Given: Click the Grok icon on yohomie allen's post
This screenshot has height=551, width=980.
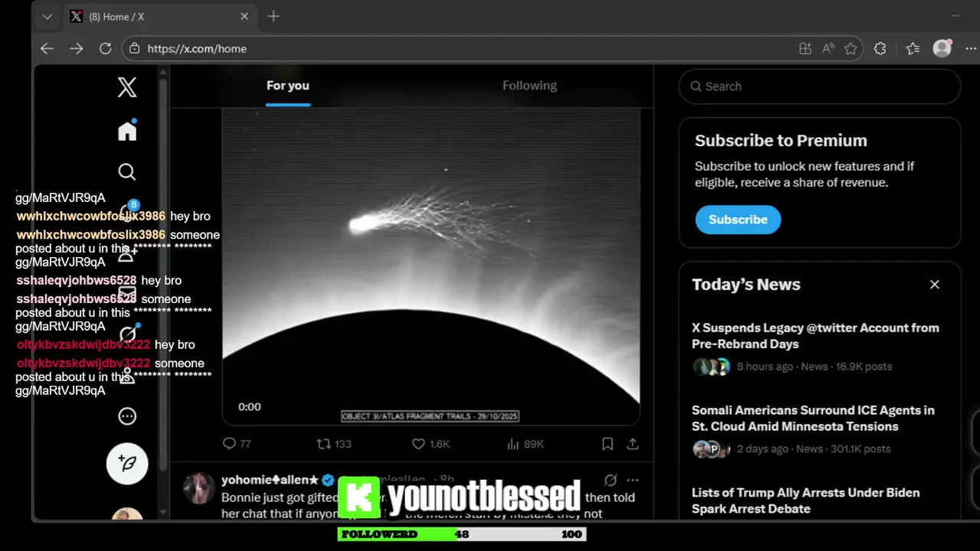Looking at the screenshot, I should 610,481.
